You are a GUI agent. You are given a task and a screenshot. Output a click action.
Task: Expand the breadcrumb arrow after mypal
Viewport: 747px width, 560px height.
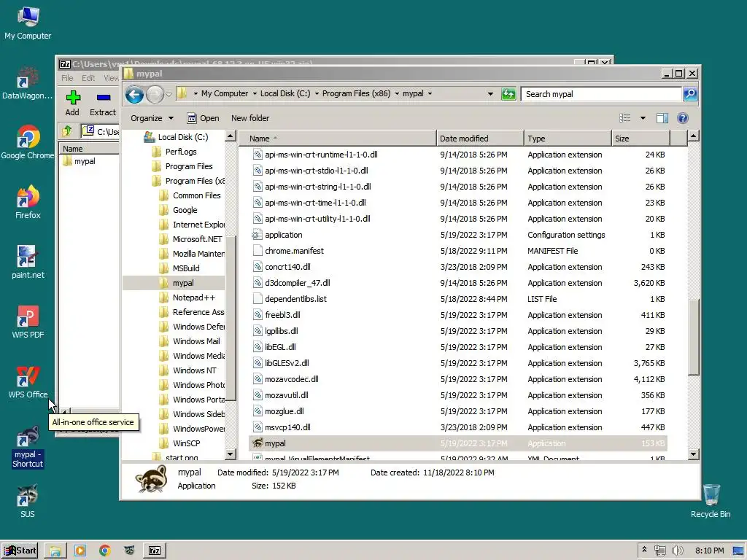tap(430, 94)
